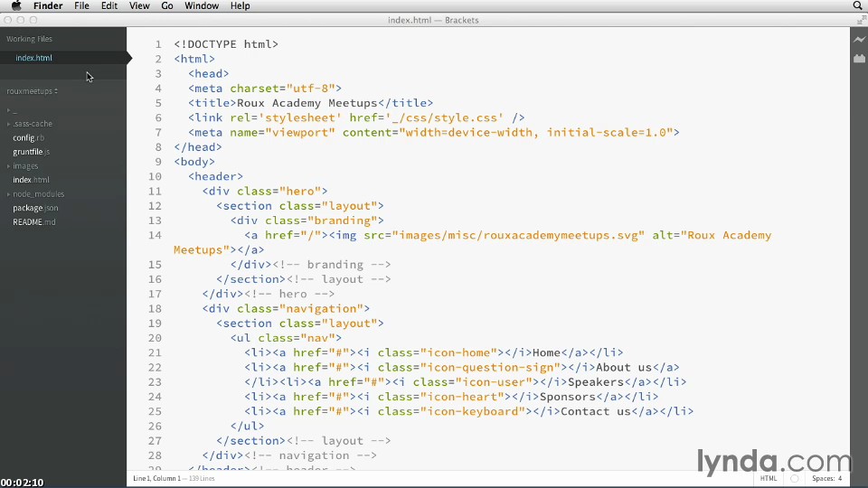The width and height of the screenshot is (868, 488).
Task: Open rouxmeetups project folder dropdown
Action: click(x=33, y=91)
